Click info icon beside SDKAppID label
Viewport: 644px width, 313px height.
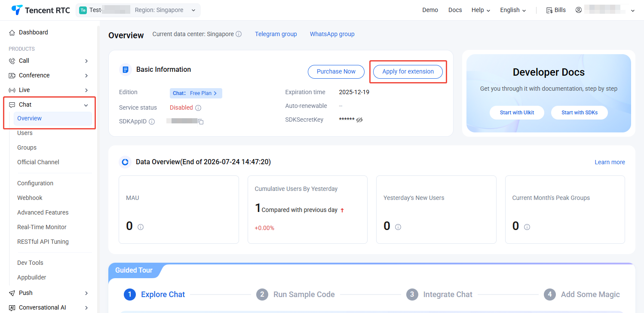click(152, 122)
